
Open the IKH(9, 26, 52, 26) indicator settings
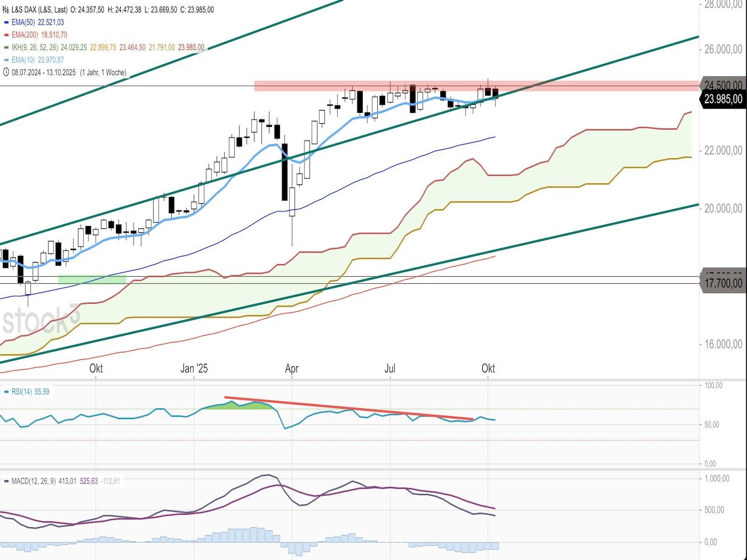pyautogui.click(x=35, y=48)
